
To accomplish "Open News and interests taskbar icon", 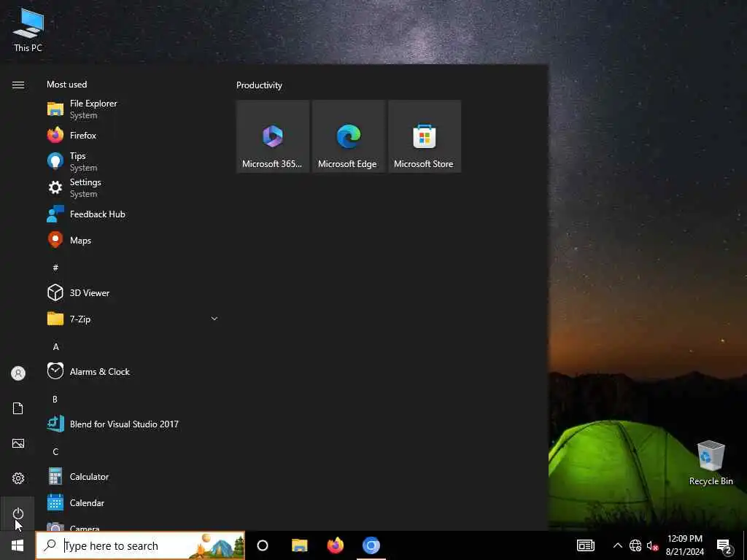I will [x=586, y=545].
